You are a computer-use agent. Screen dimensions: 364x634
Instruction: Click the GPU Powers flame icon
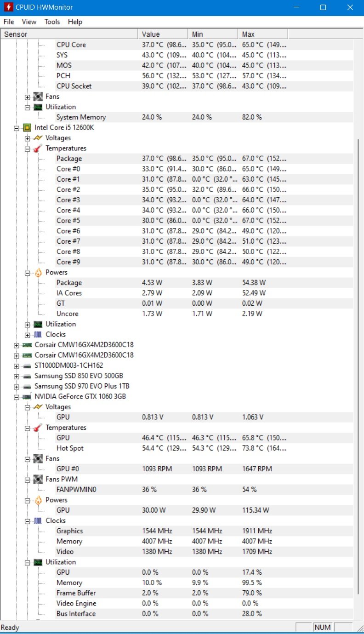[x=38, y=500]
